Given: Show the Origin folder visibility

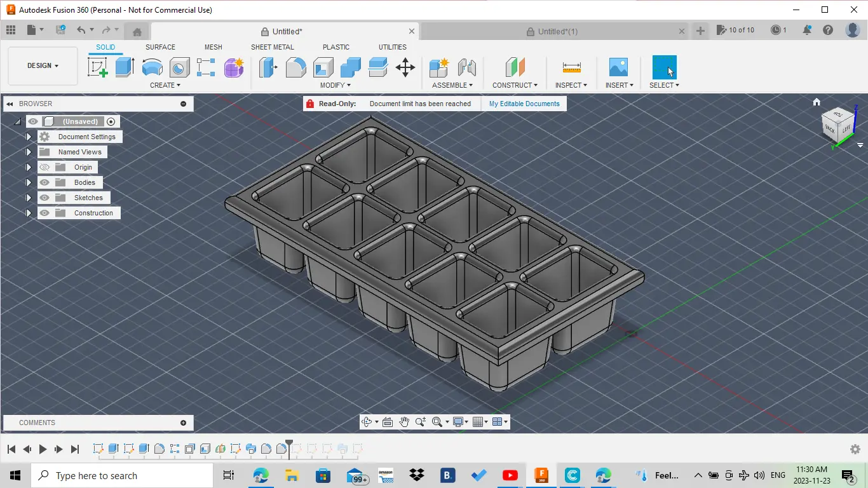Looking at the screenshot, I should 44,166.
